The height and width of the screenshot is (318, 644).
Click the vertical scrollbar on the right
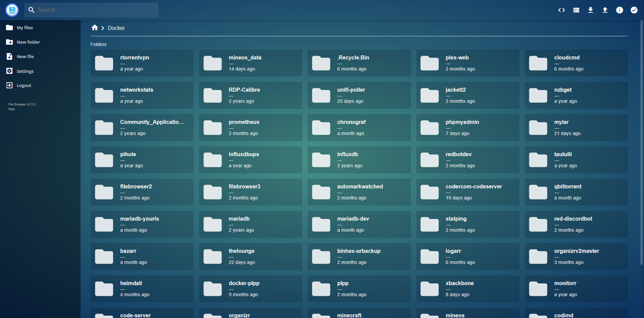point(642,141)
